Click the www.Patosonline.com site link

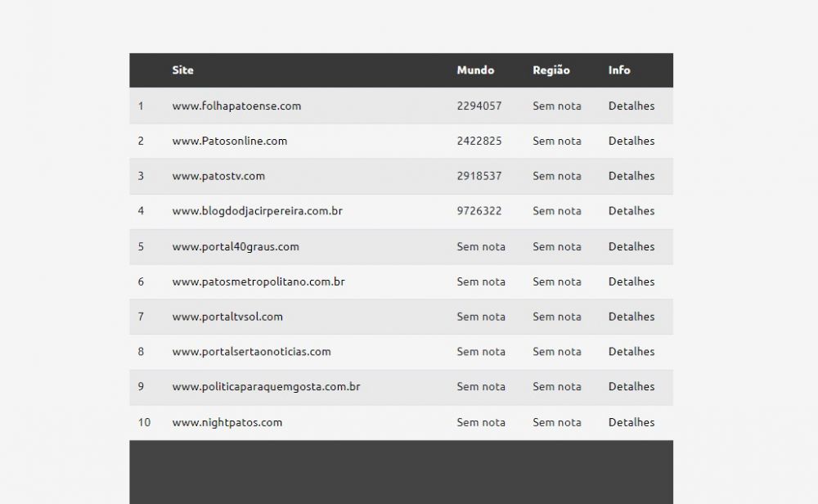coord(230,141)
